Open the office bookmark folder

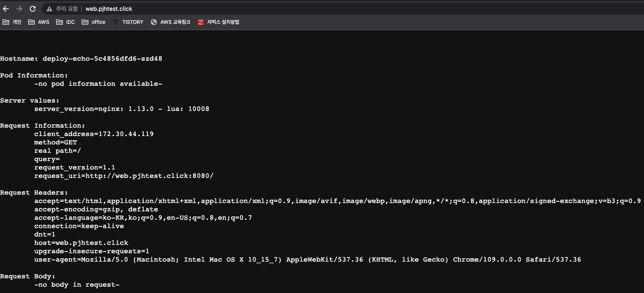(x=94, y=22)
